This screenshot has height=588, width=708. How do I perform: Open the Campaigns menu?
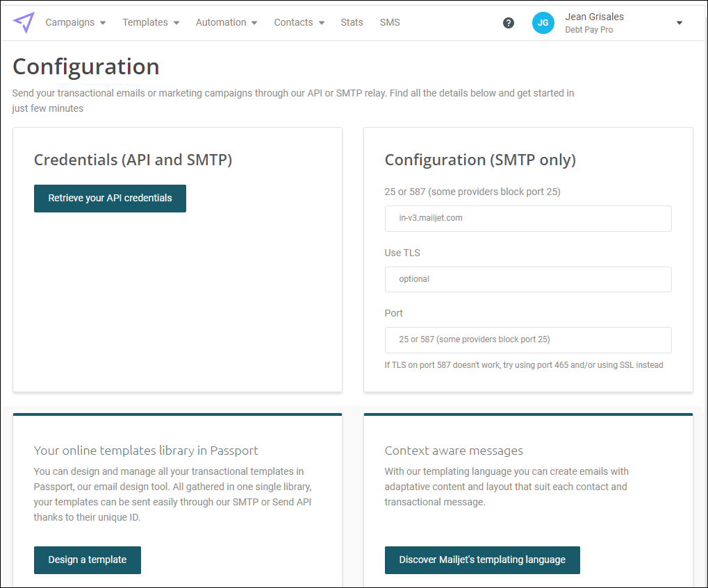coord(70,22)
